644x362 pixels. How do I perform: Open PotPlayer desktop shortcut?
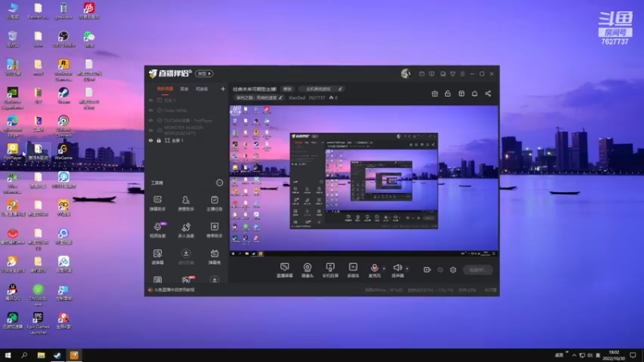[12, 151]
